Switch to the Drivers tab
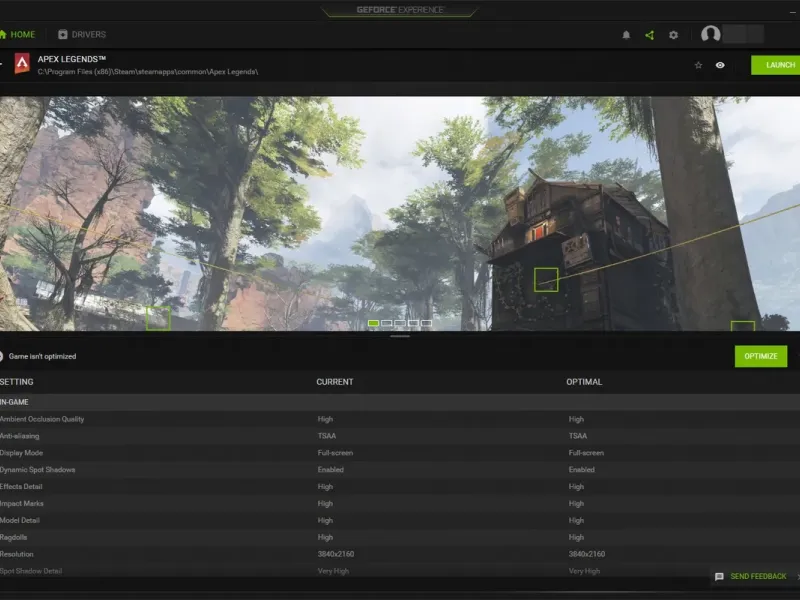 (x=82, y=35)
